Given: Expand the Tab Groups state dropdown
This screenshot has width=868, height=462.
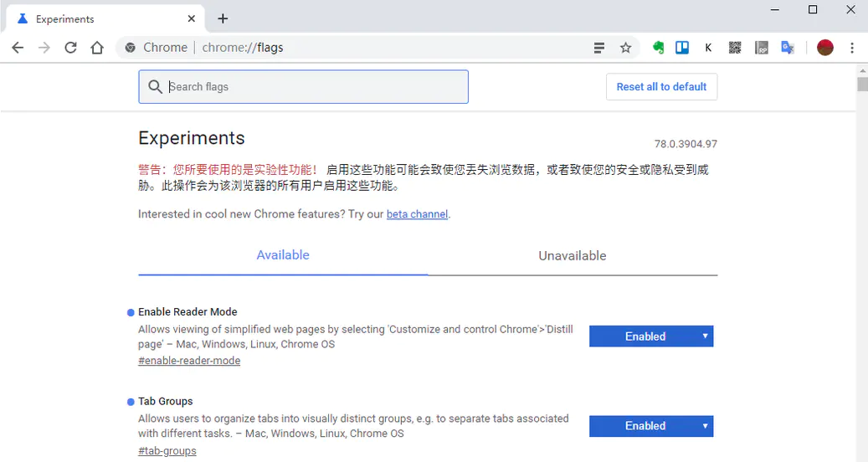Looking at the screenshot, I should 651,426.
